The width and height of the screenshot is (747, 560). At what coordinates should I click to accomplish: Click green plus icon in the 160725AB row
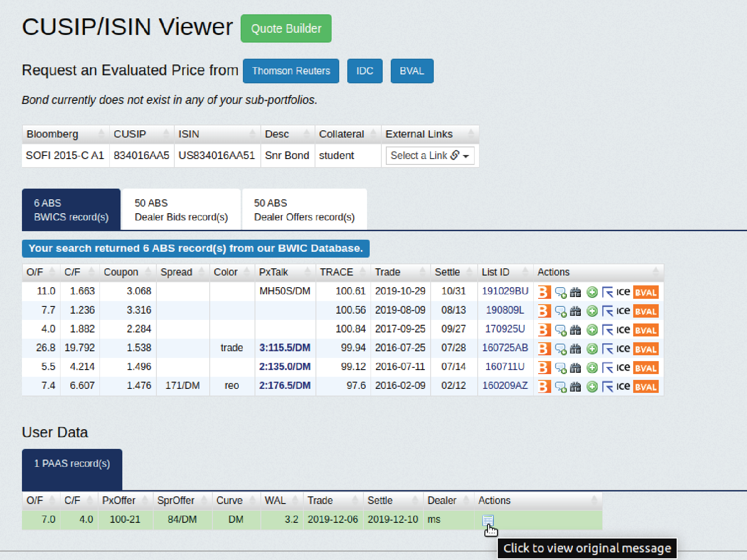click(592, 349)
